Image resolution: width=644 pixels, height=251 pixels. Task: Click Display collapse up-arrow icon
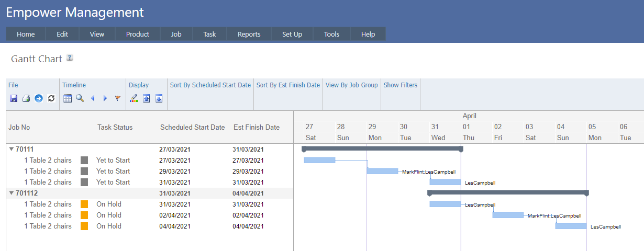click(x=146, y=98)
